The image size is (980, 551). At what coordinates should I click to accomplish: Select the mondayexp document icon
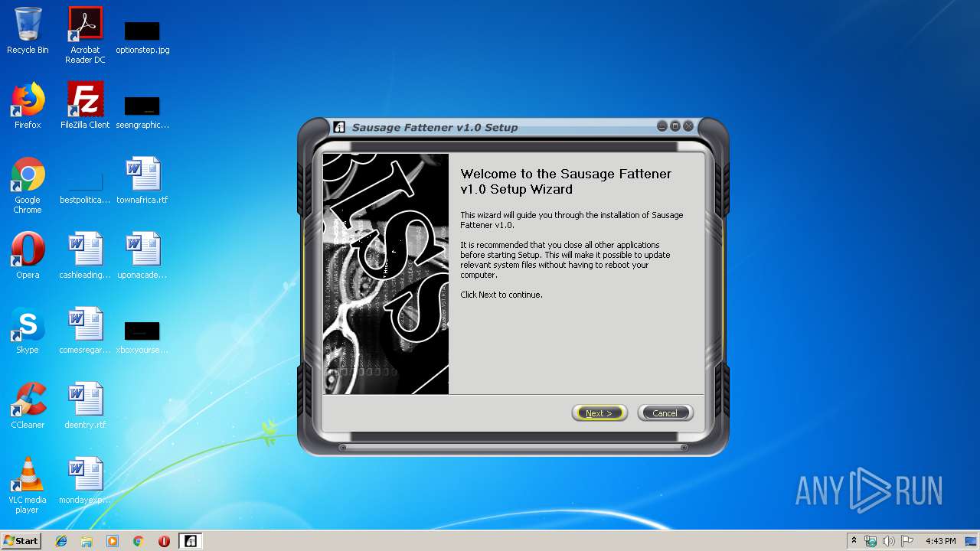click(x=85, y=481)
